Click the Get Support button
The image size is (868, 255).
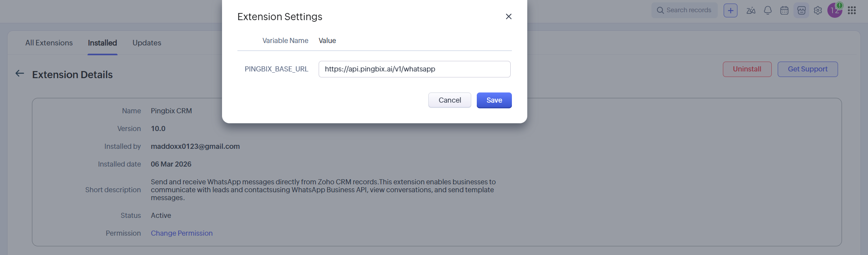(x=808, y=69)
